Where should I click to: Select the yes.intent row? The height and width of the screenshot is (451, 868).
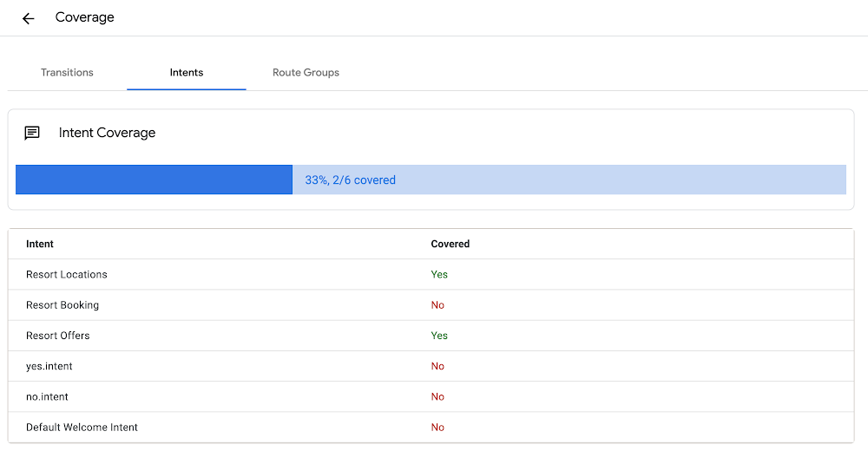[431, 366]
